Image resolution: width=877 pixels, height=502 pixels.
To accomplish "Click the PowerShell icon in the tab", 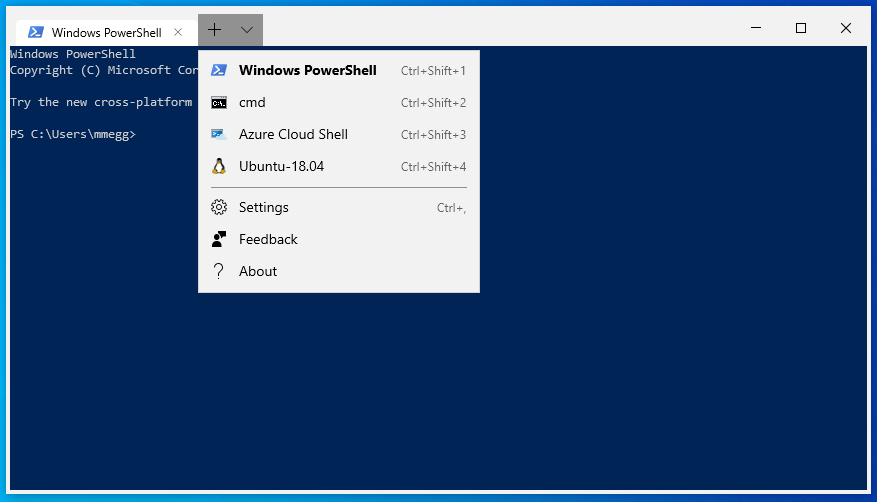I will (36, 32).
